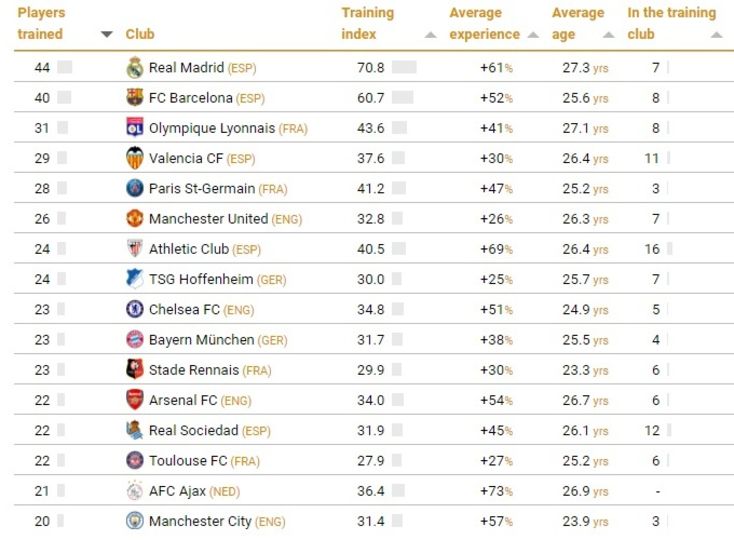Open the Bayern München name link
Viewport: 734px width, 540px height.
tap(201, 340)
